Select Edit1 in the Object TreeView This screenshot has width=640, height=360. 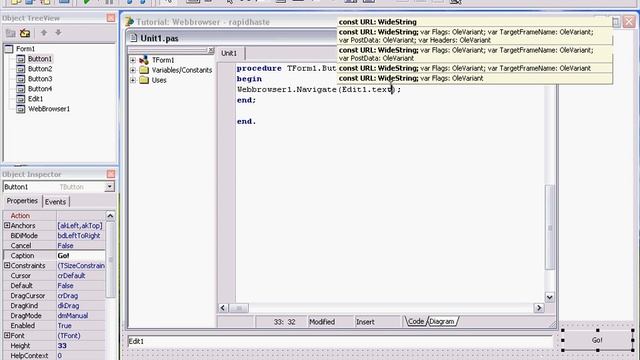pos(35,99)
